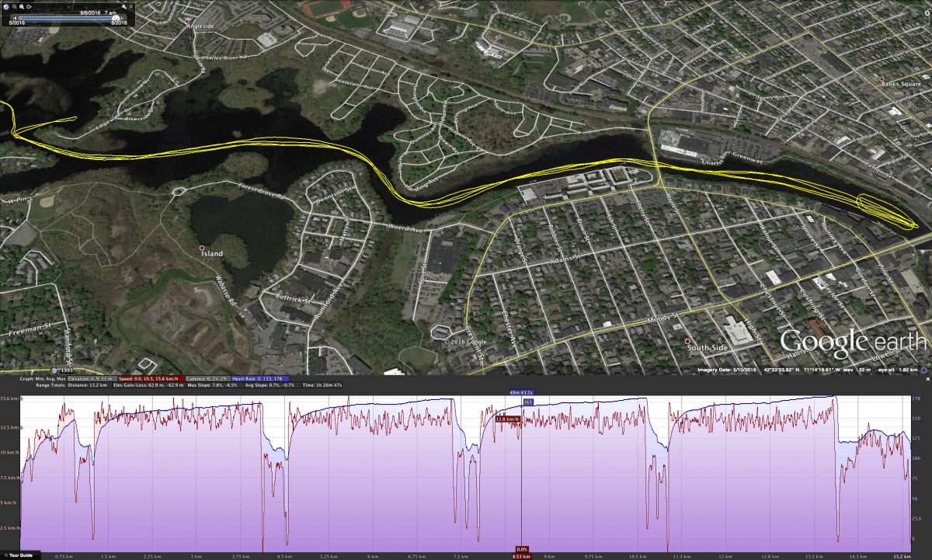Screen dimensions: 932x560
Task: Zoom in the time slider range
Action: point(22,6)
